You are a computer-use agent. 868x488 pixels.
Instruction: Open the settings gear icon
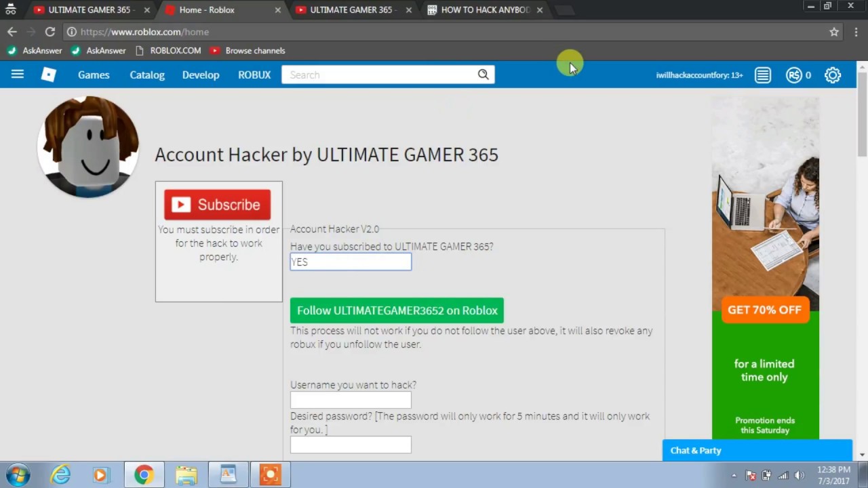(833, 75)
